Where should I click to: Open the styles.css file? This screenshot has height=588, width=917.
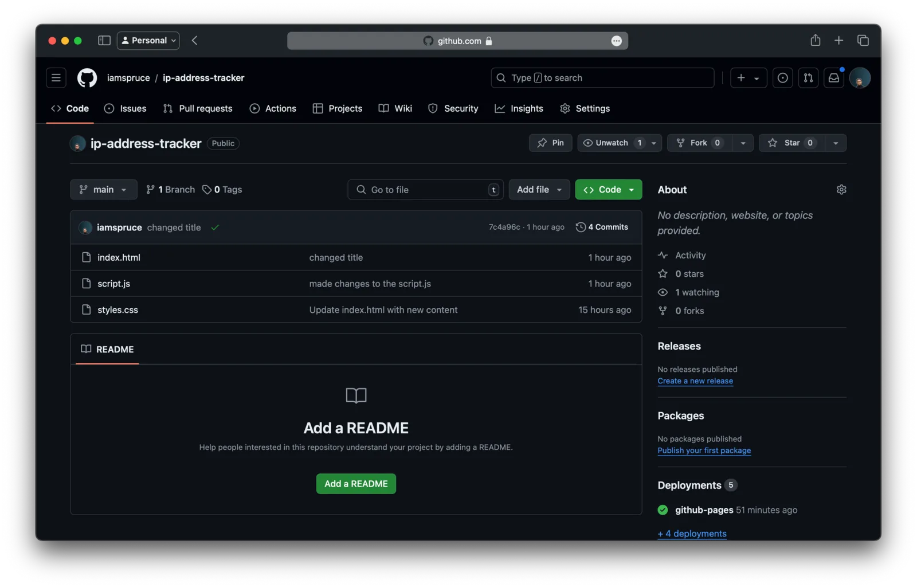coord(117,310)
